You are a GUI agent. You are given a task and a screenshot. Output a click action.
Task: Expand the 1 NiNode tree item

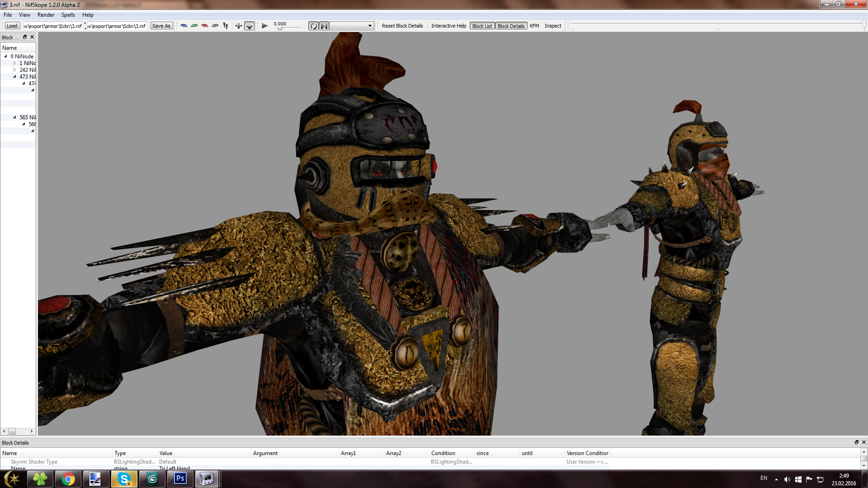tap(14, 63)
